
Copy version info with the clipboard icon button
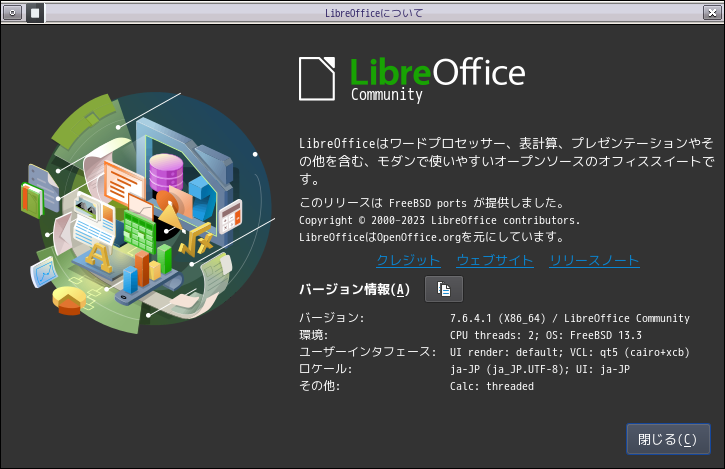pyautogui.click(x=443, y=289)
